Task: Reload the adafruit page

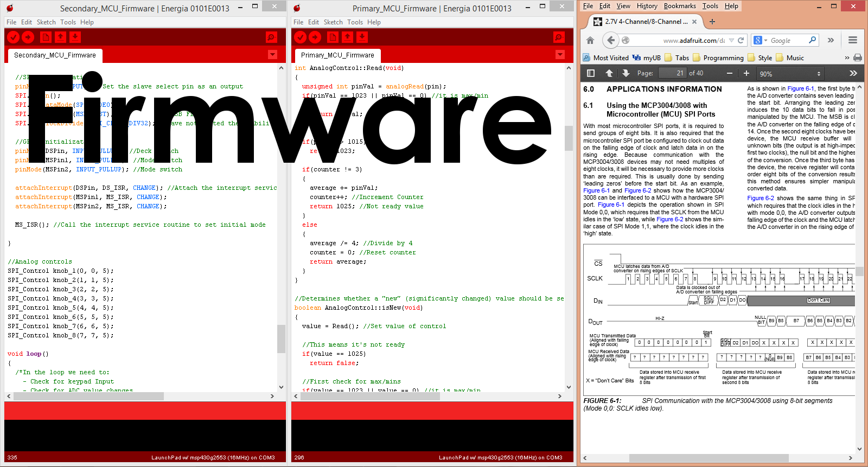Action: pos(741,40)
